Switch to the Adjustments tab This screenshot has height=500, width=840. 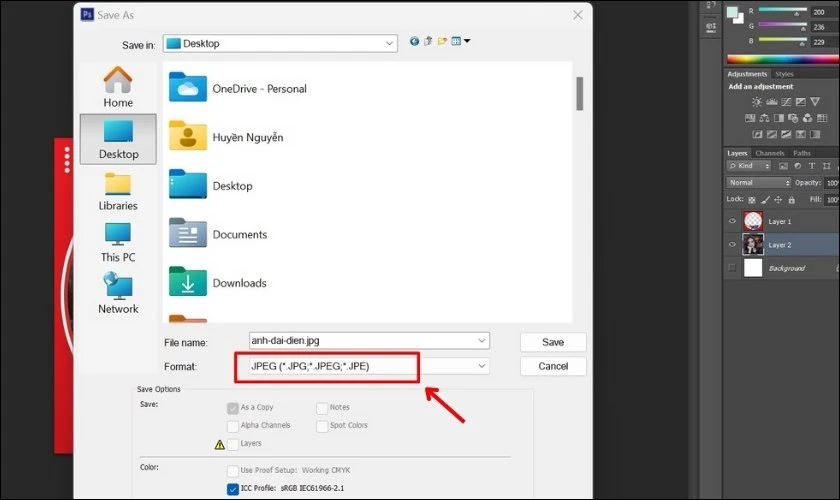tap(747, 74)
